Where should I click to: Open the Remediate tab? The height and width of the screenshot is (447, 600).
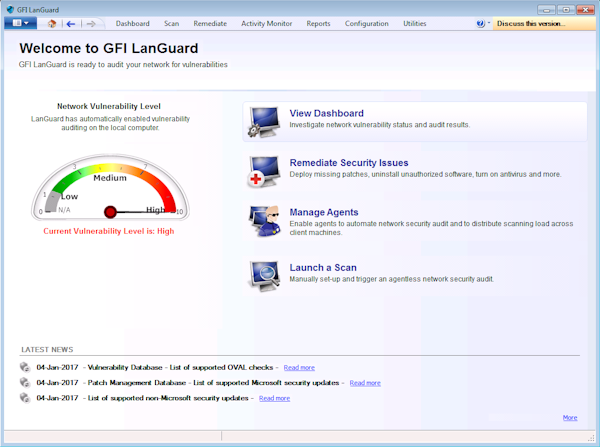pos(210,24)
